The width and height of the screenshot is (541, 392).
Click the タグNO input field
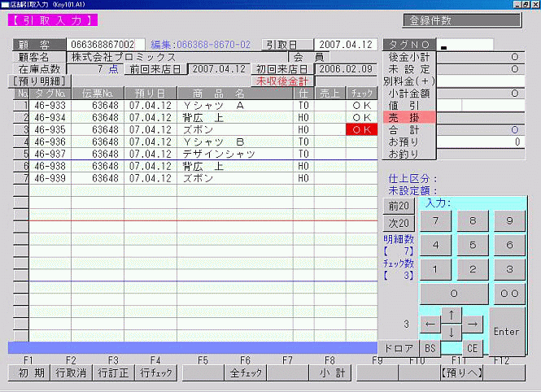tap(465, 45)
